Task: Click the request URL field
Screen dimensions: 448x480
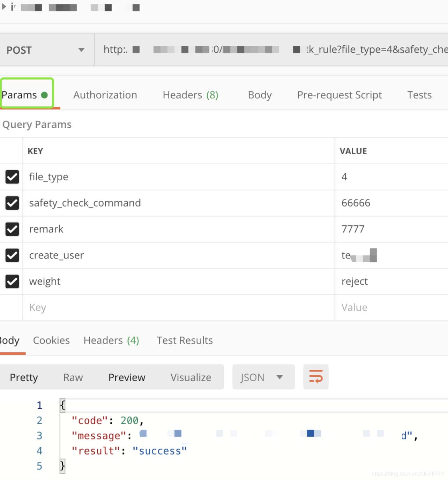Action: tap(272, 50)
